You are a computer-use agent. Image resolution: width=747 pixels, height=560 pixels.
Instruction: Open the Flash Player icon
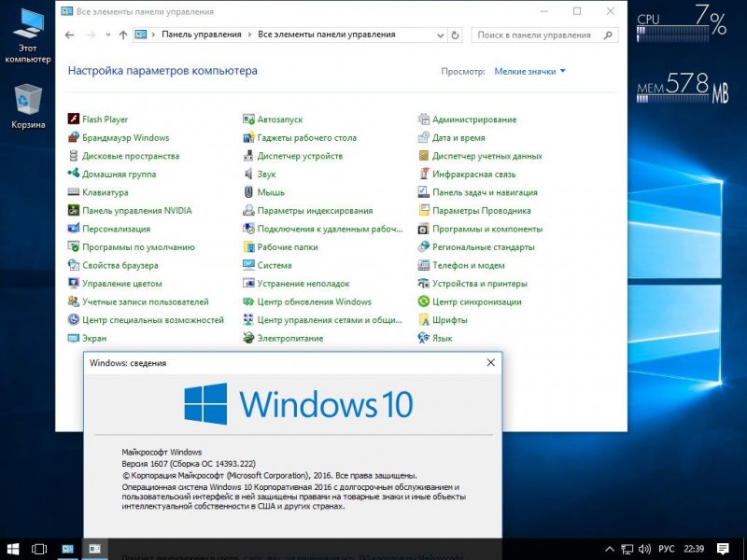coord(74,119)
